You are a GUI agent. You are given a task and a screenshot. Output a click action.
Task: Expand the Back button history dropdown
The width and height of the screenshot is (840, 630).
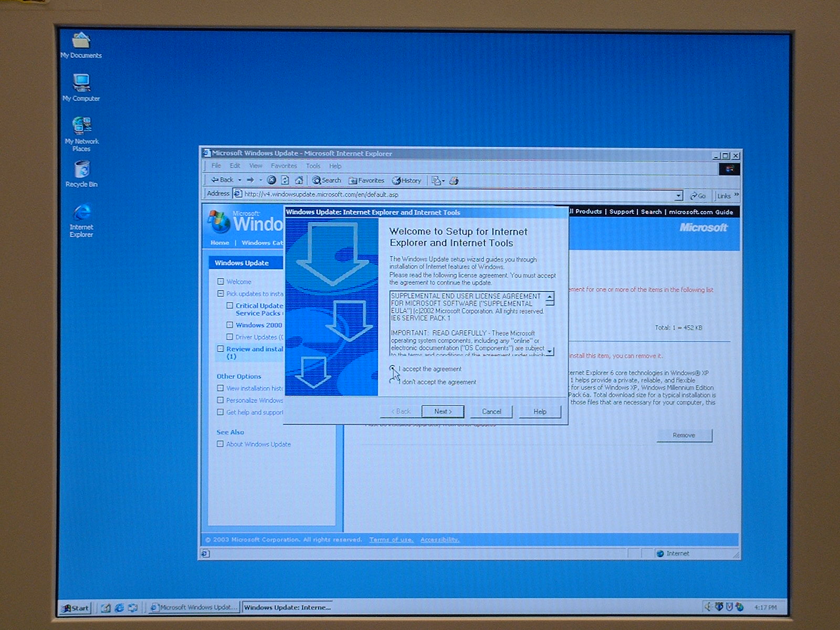240,180
